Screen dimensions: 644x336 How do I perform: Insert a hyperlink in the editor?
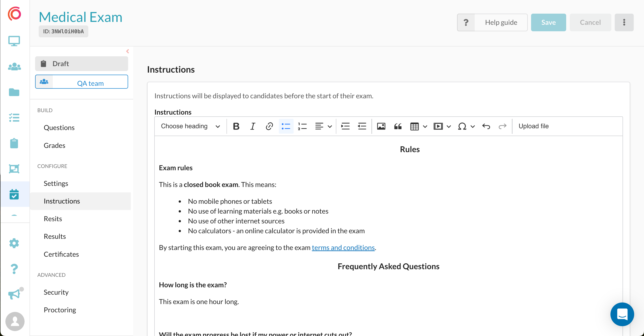(x=269, y=126)
